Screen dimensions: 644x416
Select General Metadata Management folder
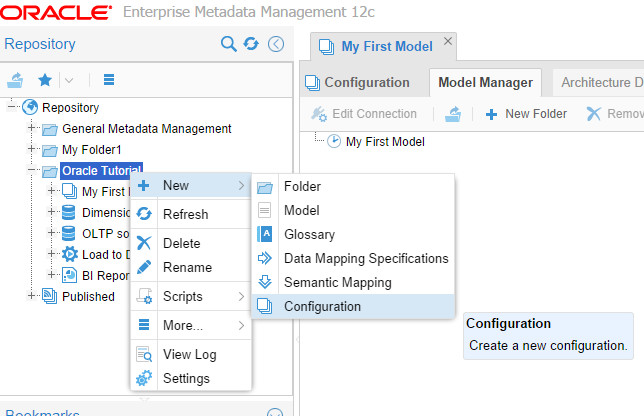tap(147, 129)
